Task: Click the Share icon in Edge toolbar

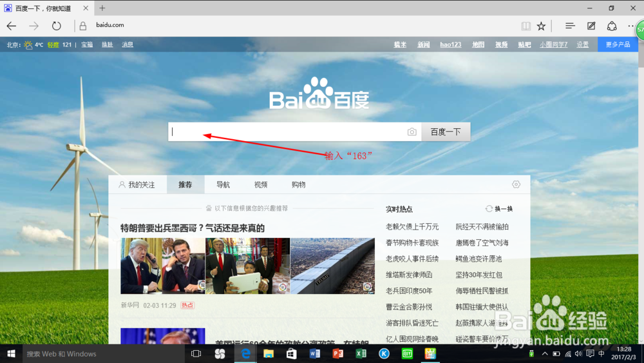Action: (612, 26)
